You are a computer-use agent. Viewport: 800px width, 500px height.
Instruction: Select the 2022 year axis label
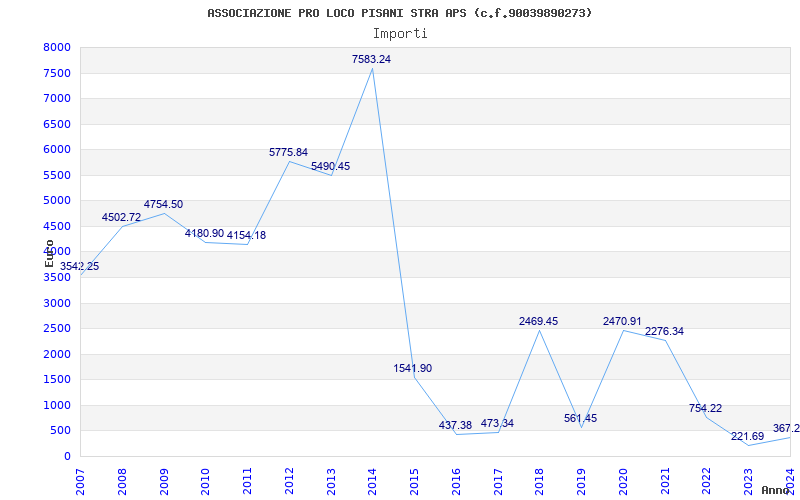707,481
